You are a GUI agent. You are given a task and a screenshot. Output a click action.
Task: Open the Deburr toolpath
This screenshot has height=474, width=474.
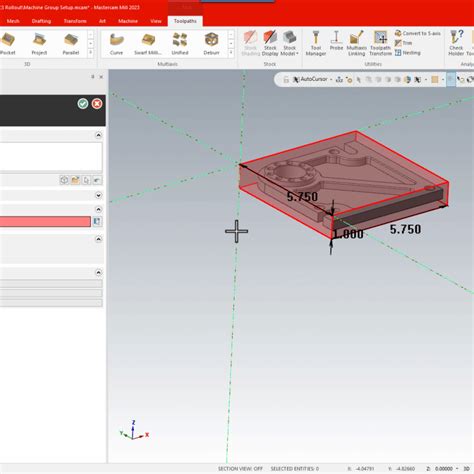click(211, 43)
